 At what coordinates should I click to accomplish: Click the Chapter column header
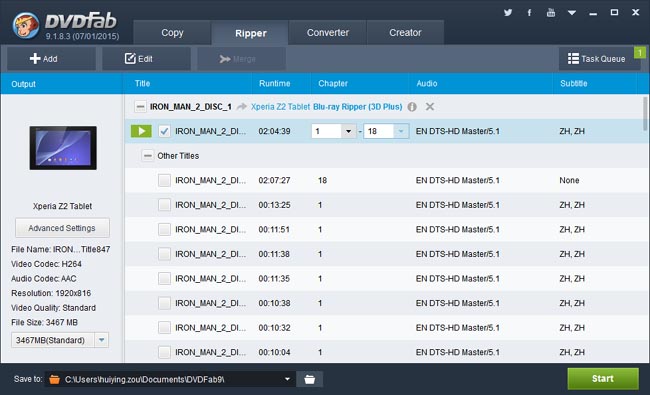tap(333, 84)
